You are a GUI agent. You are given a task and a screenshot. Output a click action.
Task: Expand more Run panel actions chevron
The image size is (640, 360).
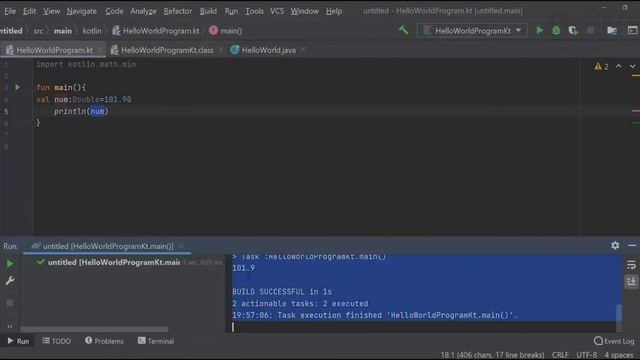[9, 326]
